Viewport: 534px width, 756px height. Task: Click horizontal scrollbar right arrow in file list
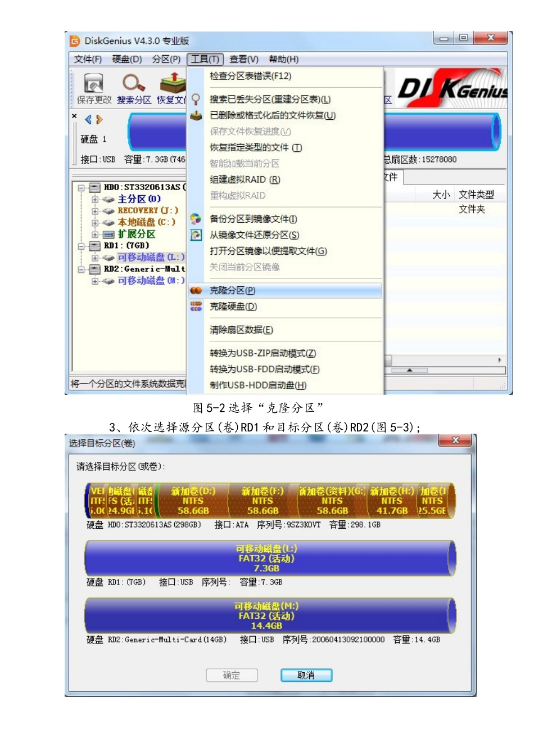[500, 360]
